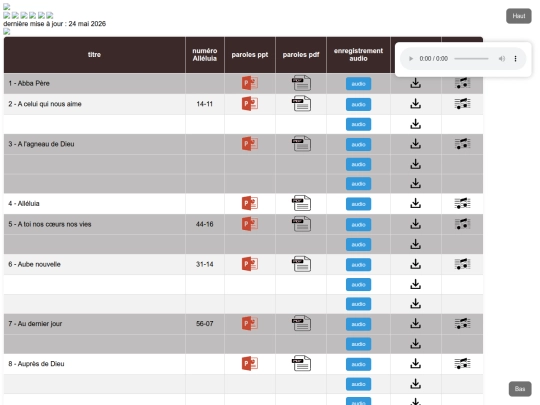Click the paroles pdf column header
This screenshot has width=540, height=405.
pos(301,55)
